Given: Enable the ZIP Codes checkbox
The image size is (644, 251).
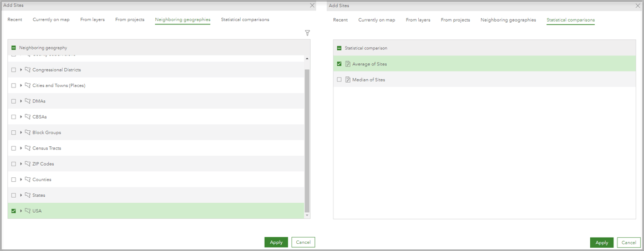Looking at the screenshot, I should click(x=13, y=163).
